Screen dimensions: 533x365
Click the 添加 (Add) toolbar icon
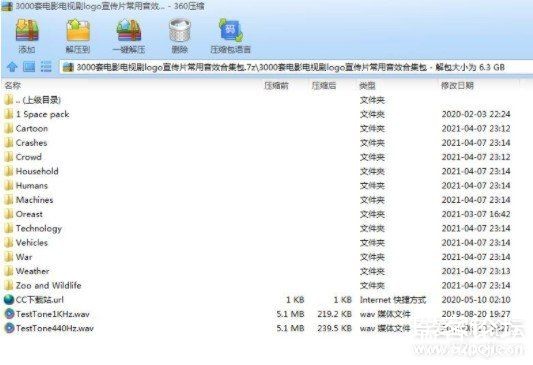point(27,30)
